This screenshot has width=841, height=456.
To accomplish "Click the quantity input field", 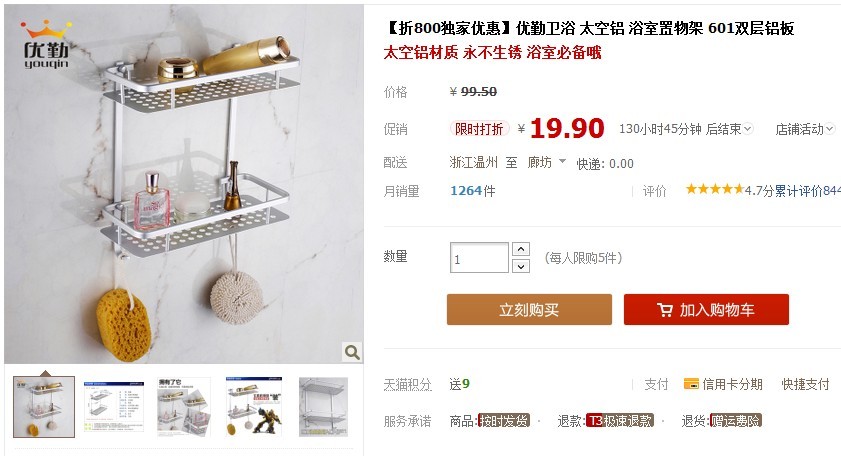I will point(479,258).
